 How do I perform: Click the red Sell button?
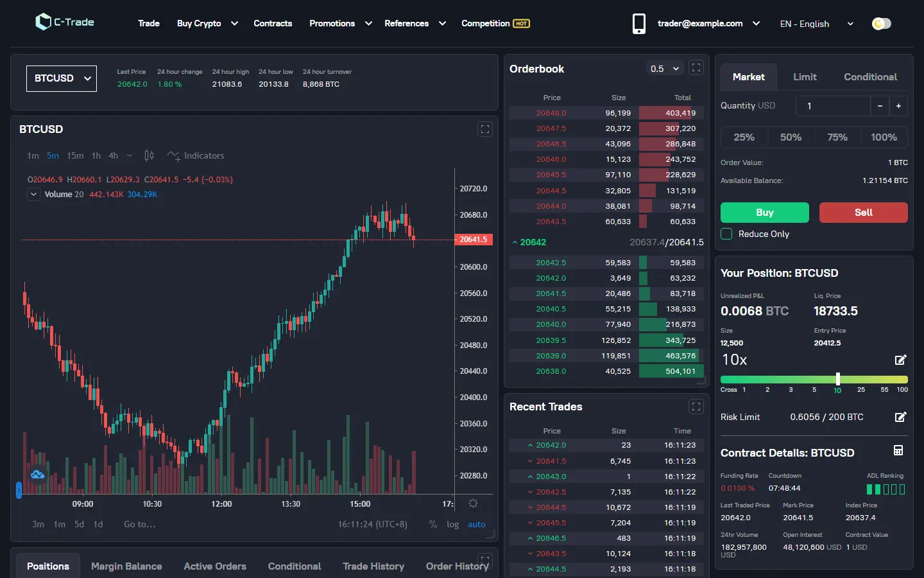(864, 213)
